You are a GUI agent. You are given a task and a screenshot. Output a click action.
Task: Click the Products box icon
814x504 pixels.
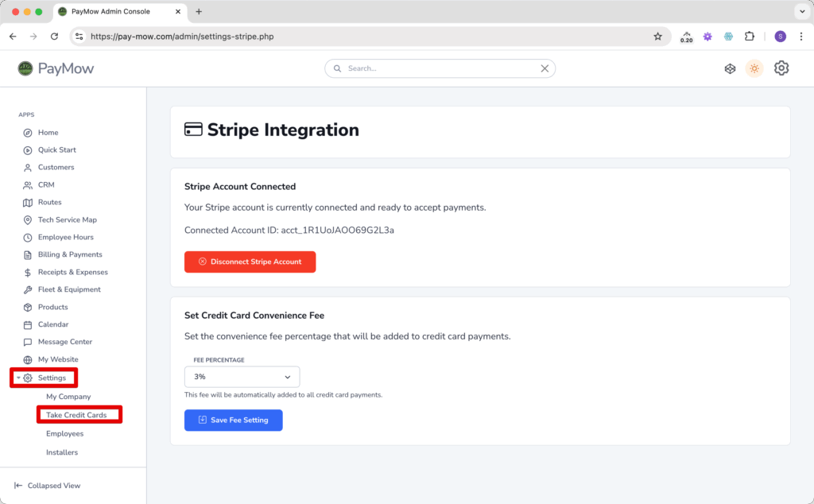coord(28,308)
